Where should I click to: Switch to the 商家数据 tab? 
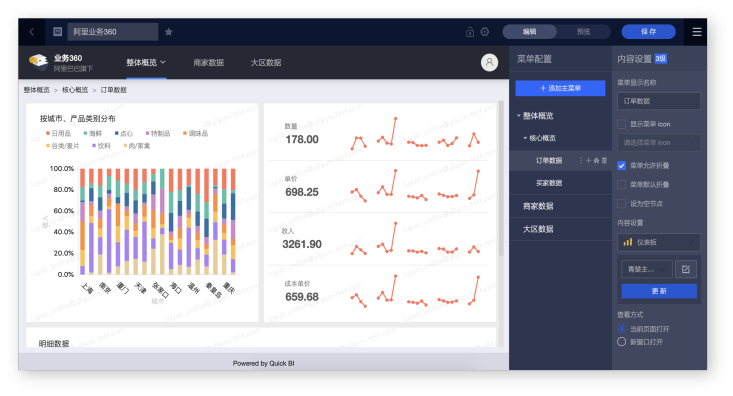click(208, 63)
